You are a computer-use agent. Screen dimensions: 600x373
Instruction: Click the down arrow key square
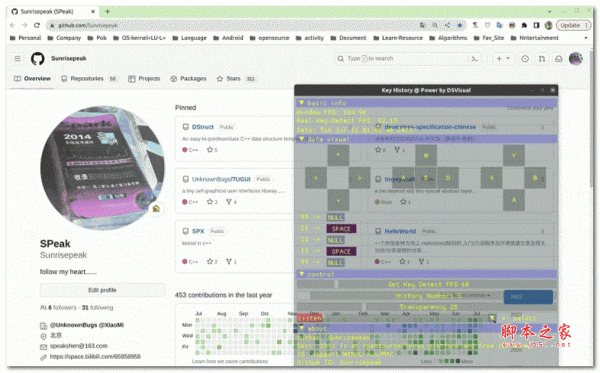click(338, 200)
